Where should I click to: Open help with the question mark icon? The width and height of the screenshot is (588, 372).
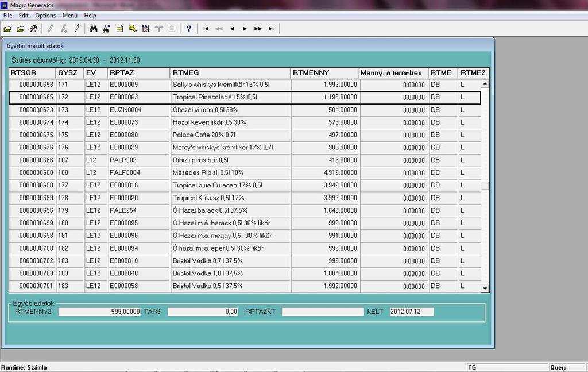188,29
